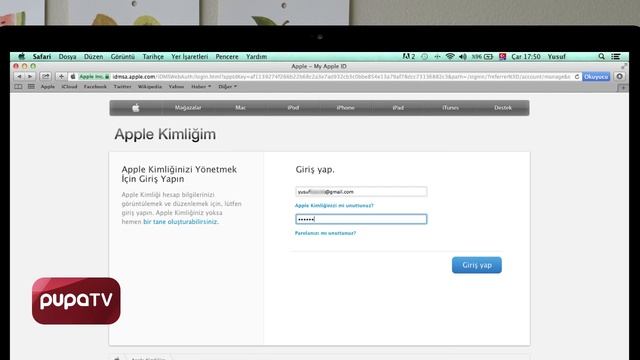Open a new tab with plus icon
Screen dimensions: 640x360
click(623, 87)
